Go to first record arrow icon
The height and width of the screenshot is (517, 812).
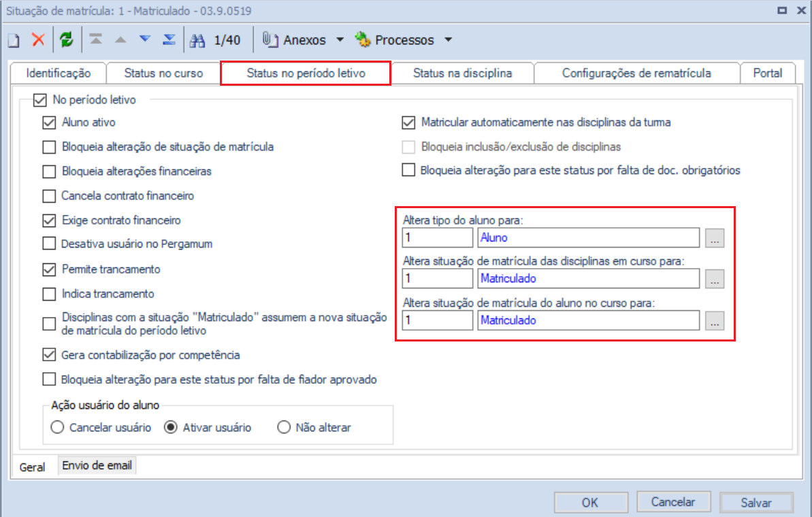coord(96,39)
